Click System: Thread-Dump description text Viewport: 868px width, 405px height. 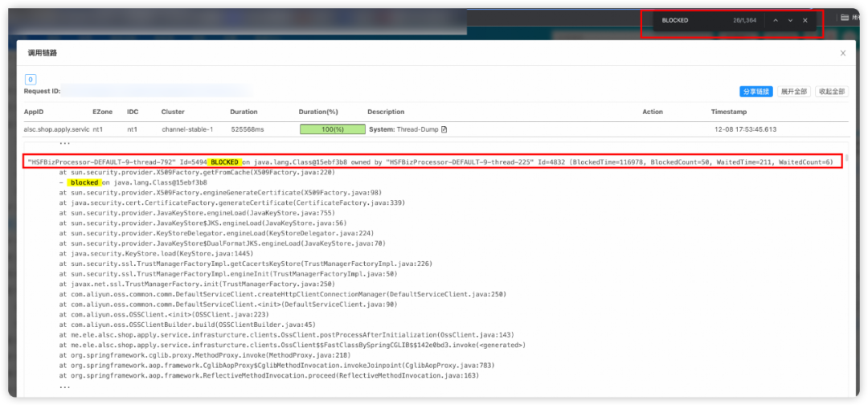[x=403, y=129]
